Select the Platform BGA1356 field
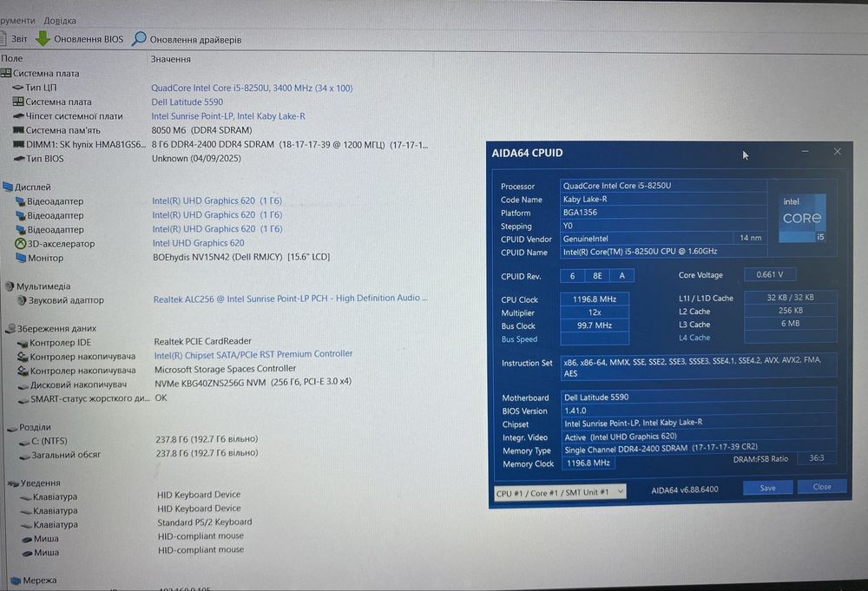This screenshot has width=868, height=591. [663, 212]
